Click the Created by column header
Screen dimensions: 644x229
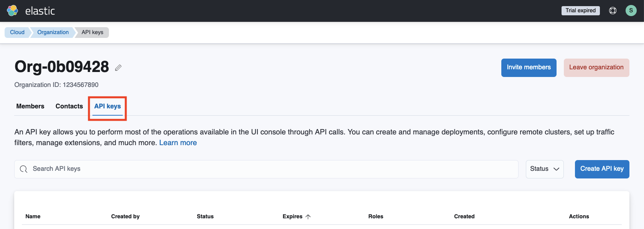(x=125, y=216)
